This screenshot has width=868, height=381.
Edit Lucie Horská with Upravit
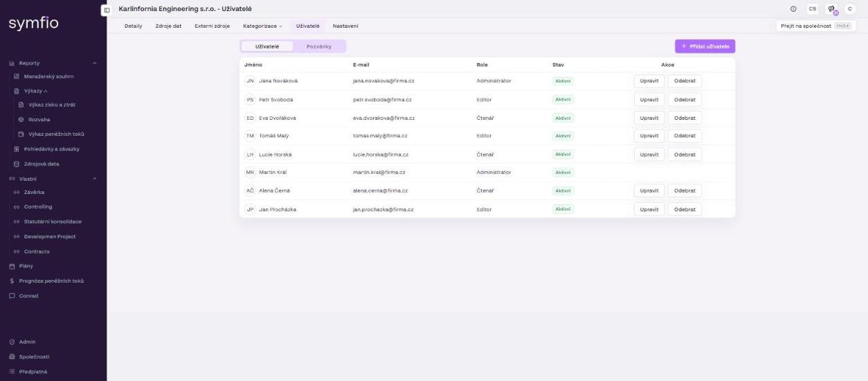tap(649, 154)
